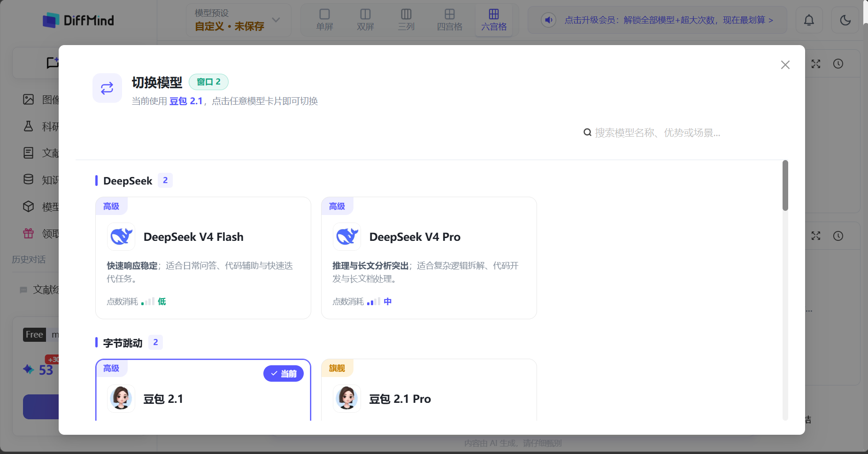Click the DiffMind logo
868x454 pixels.
coord(78,20)
